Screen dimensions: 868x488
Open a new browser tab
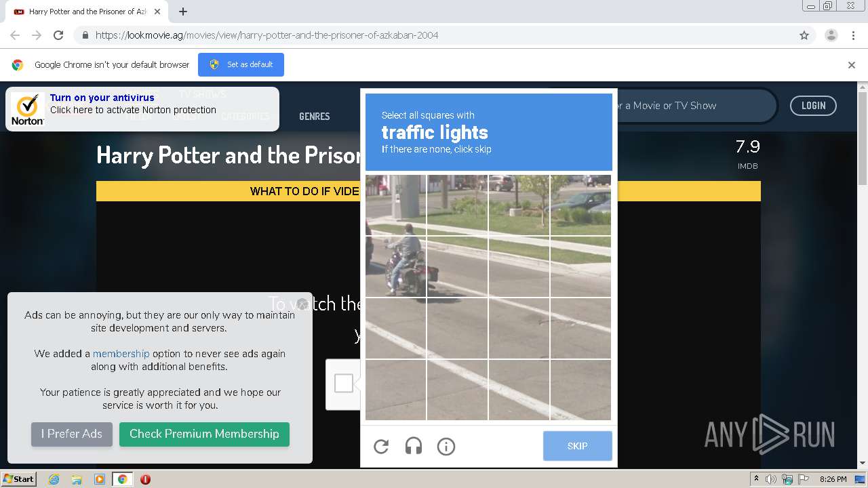click(183, 12)
